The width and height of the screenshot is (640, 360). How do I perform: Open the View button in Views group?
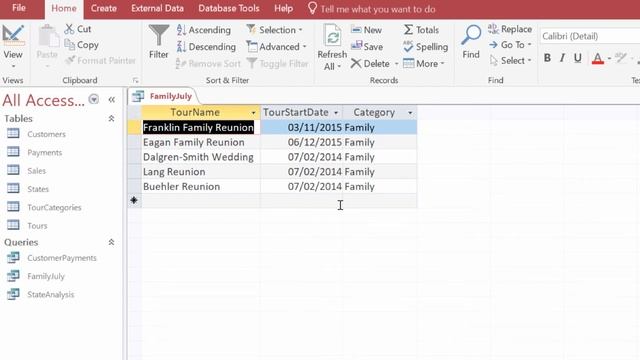click(x=13, y=46)
